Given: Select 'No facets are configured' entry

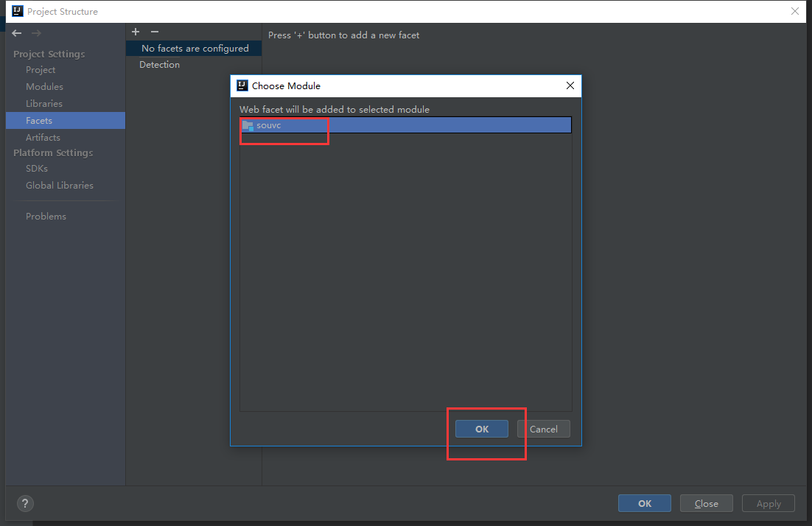Looking at the screenshot, I should pos(194,48).
